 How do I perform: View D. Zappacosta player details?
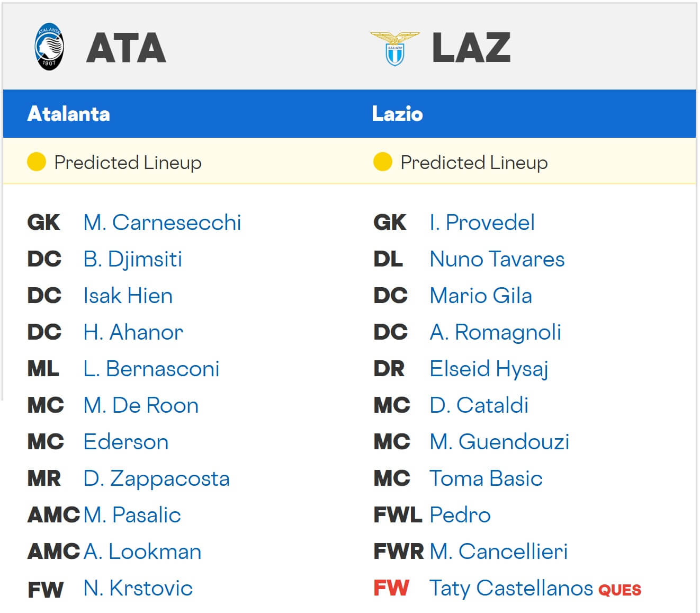(x=156, y=478)
